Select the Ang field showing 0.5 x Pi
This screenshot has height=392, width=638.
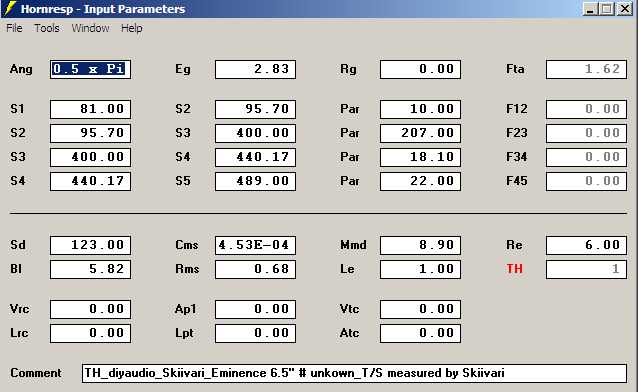click(x=90, y=69)
